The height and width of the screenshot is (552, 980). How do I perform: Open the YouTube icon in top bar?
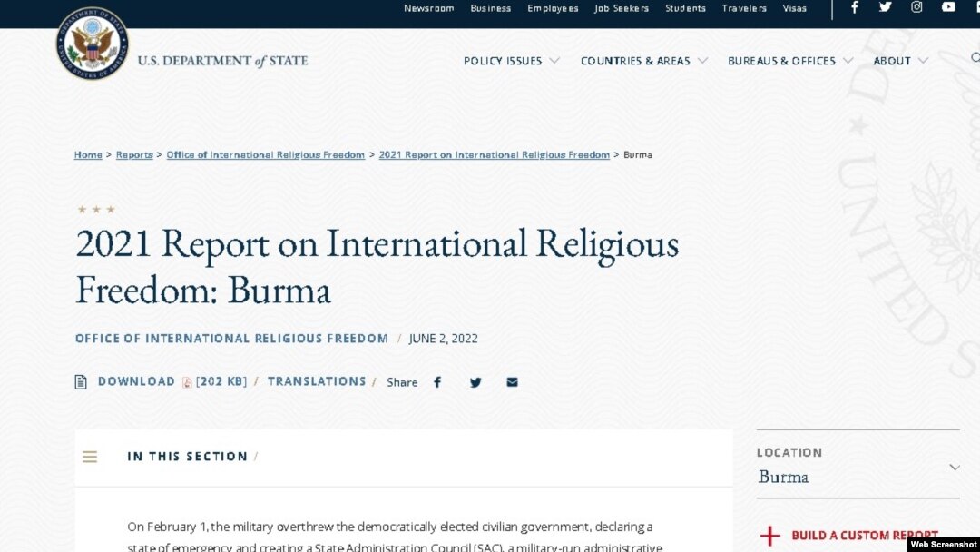[948, 7]
